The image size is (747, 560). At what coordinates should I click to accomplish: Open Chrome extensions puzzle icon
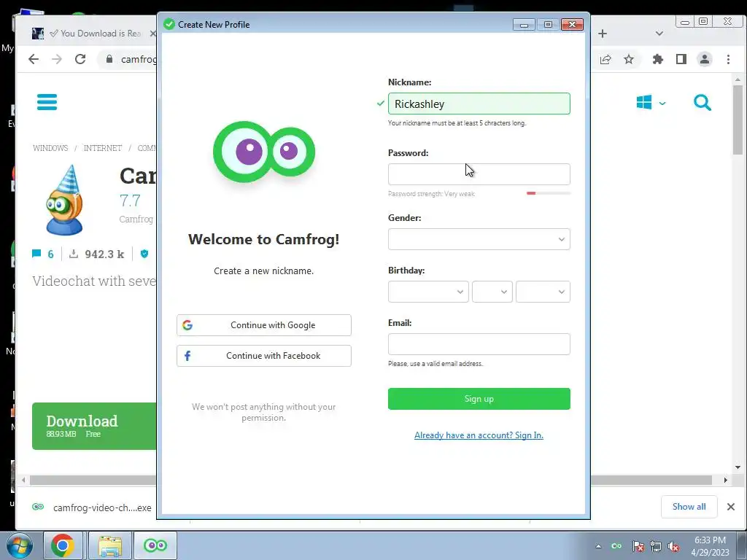[658, 59]
